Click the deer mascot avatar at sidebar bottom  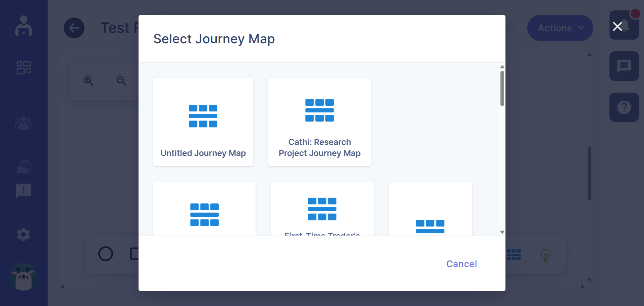tap(23, 277)
